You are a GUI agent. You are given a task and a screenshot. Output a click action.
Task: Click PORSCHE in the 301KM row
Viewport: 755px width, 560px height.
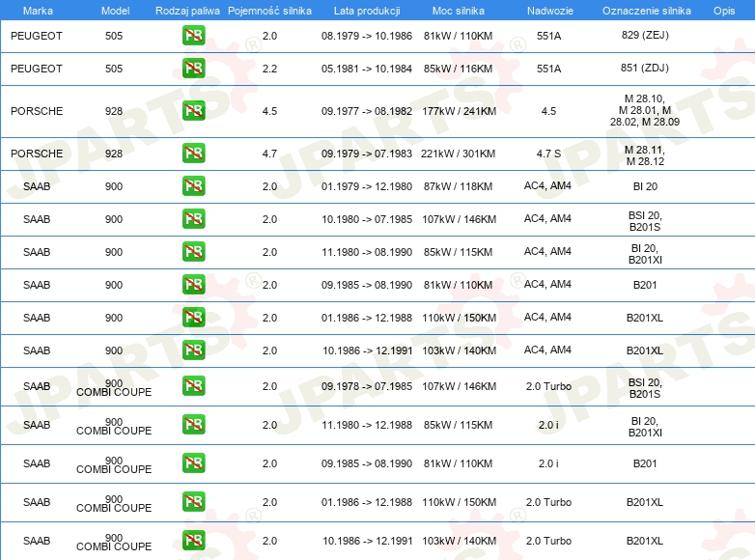(x=37, y=154)
